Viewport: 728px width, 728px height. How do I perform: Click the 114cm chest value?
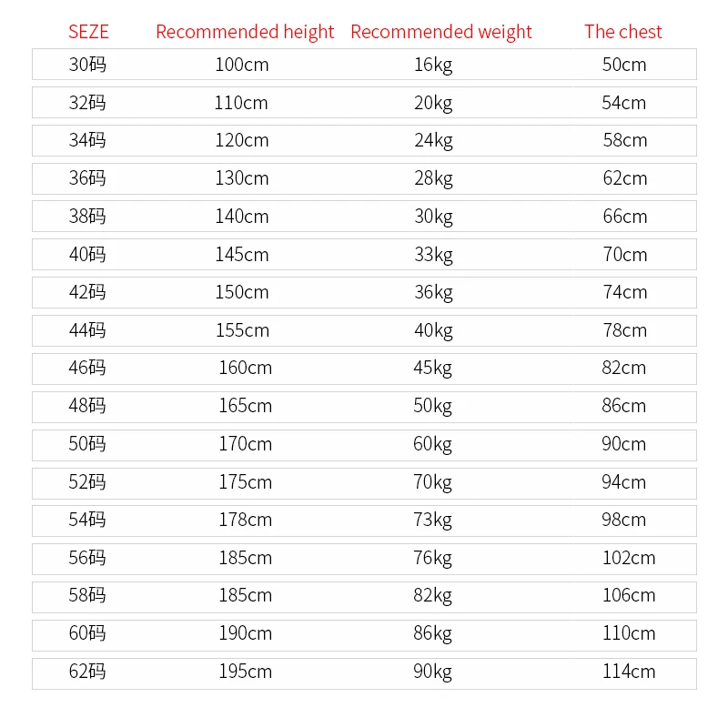(x=628, y=672)
